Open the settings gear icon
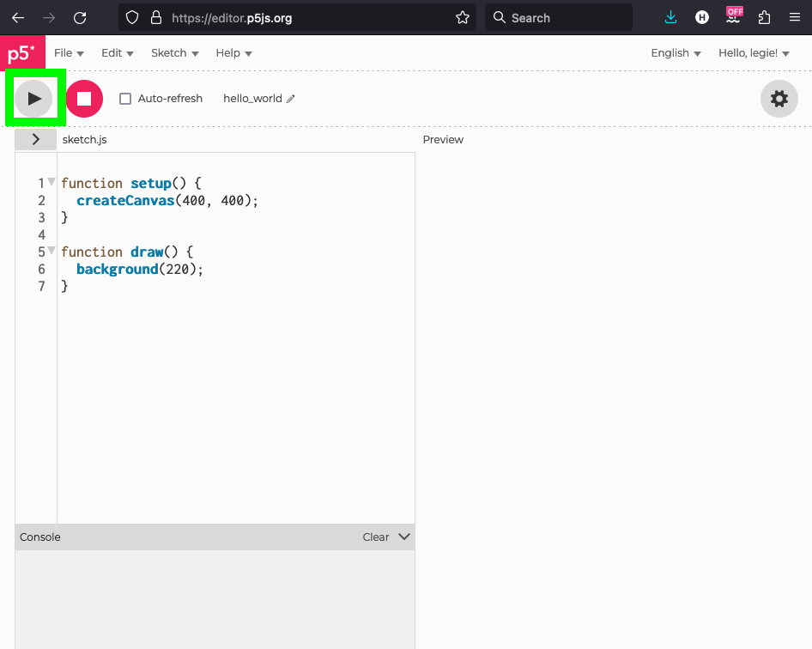Screen dimensions: 812x649 779,99
